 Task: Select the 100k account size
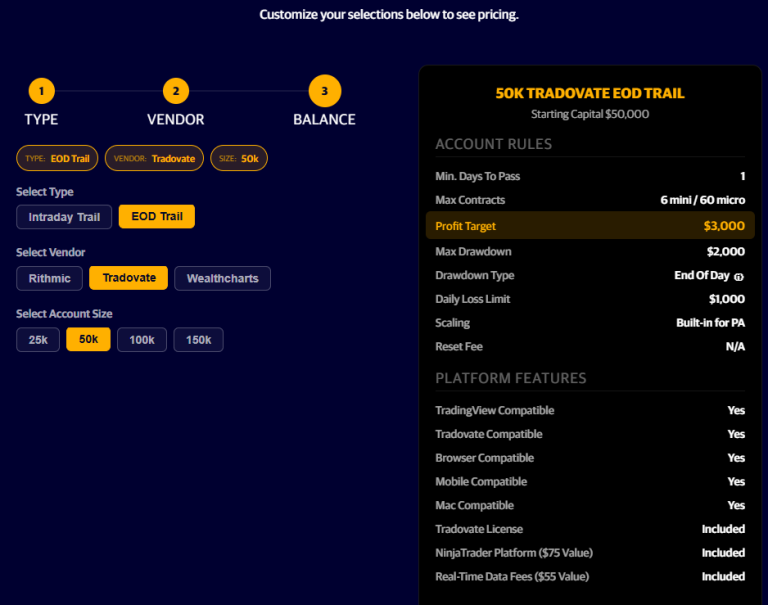(142, 340)
